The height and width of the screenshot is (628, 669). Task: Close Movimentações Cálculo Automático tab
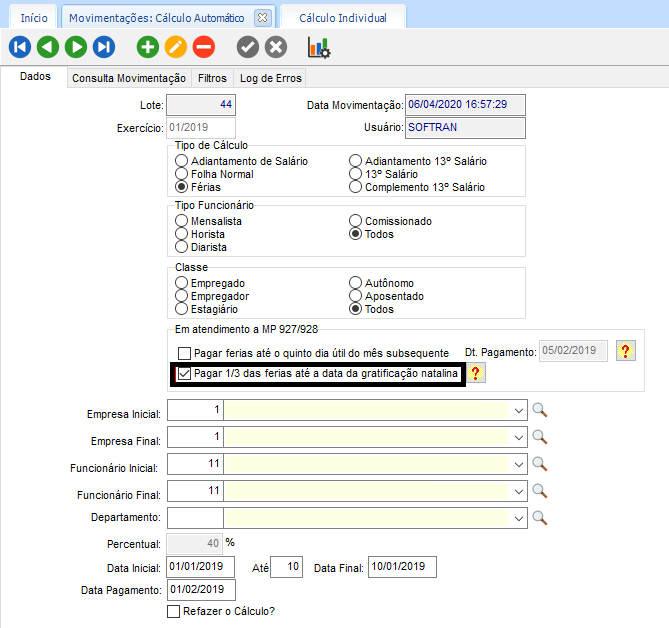[x=262, y=18]
